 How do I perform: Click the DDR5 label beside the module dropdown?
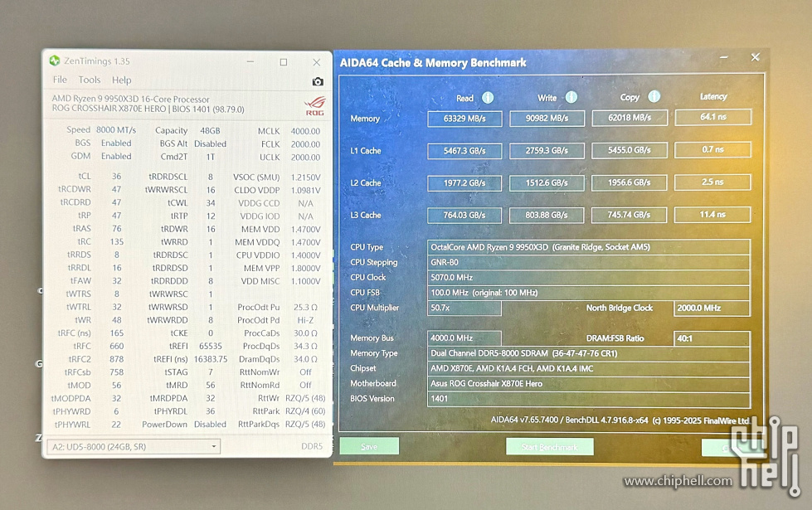312,446
